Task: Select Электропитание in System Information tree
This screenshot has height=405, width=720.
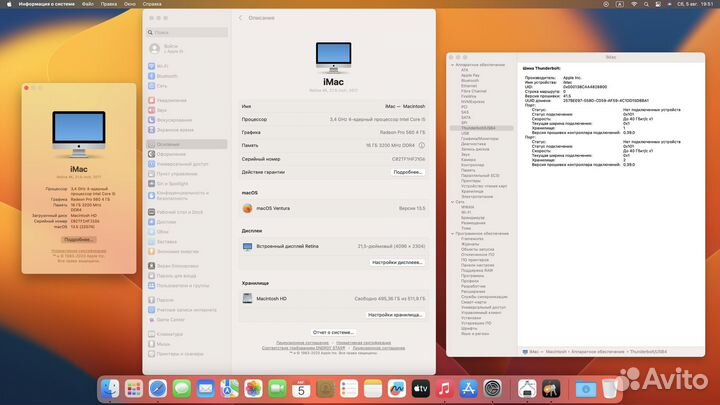Action: point(477,197)
